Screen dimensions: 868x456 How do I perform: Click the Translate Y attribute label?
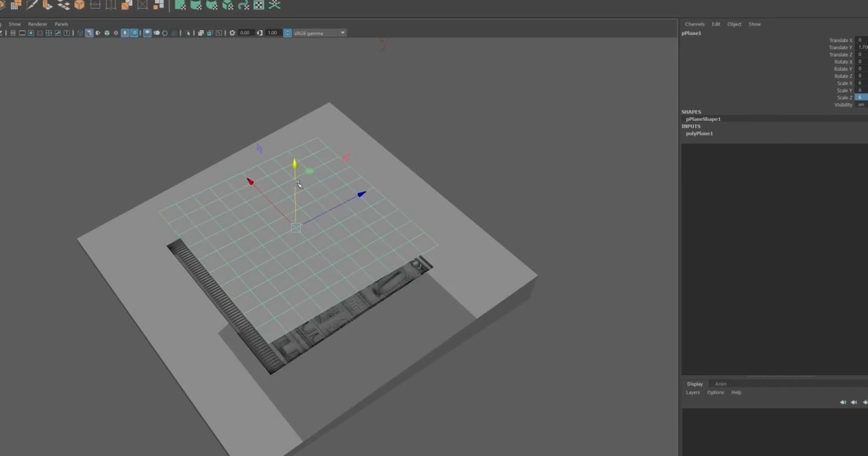[840, 48]
